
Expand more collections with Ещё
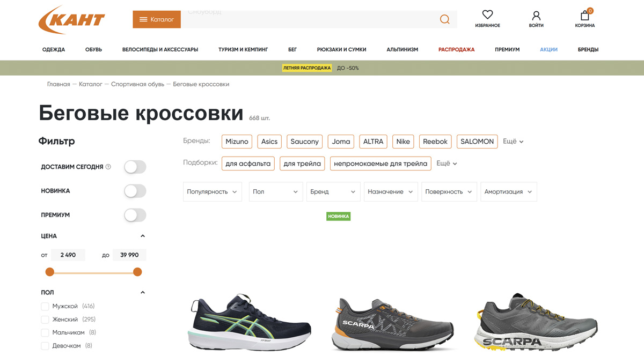(447, 164)
